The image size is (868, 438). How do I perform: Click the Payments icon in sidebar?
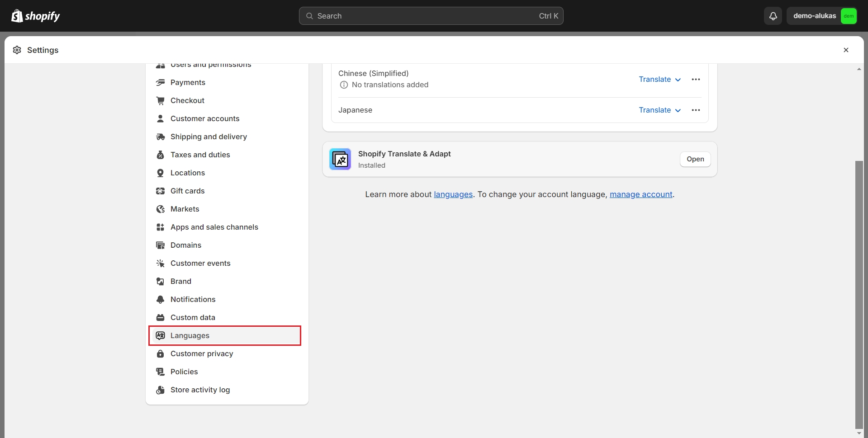tap(160, 82)
